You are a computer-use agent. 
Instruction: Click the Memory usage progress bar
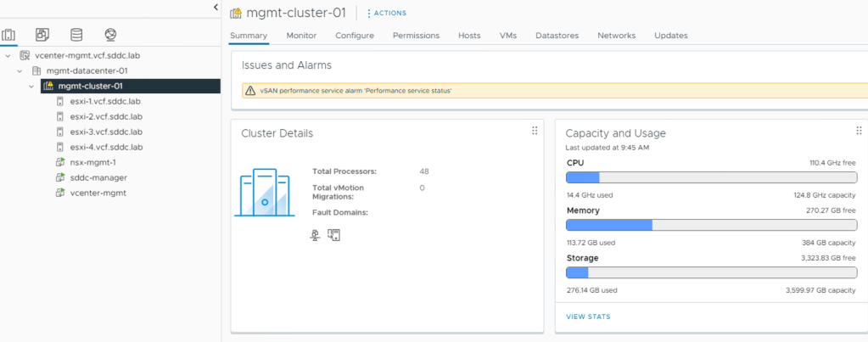710,225
